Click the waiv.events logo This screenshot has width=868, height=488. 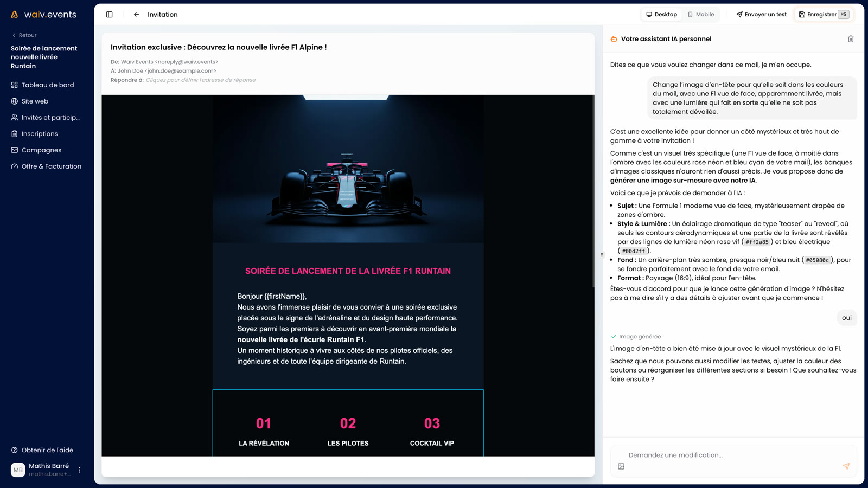[x=44, y=15]
